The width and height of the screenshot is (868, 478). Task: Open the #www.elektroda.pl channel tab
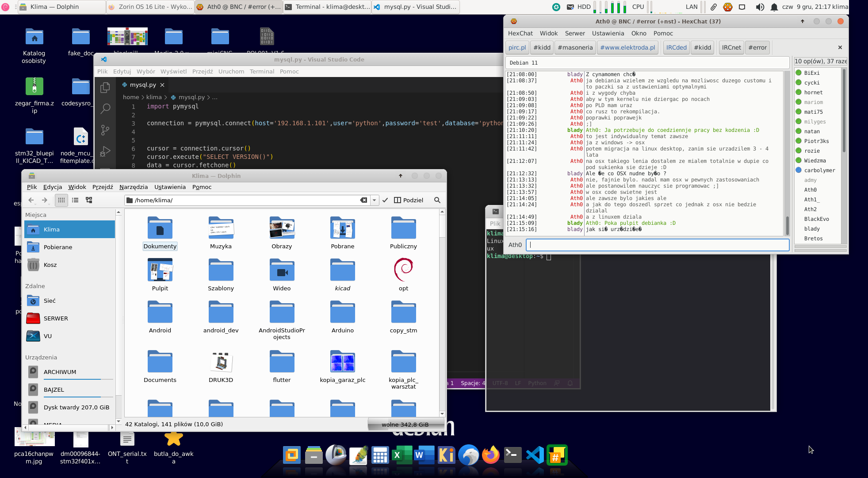coord(627,47)
